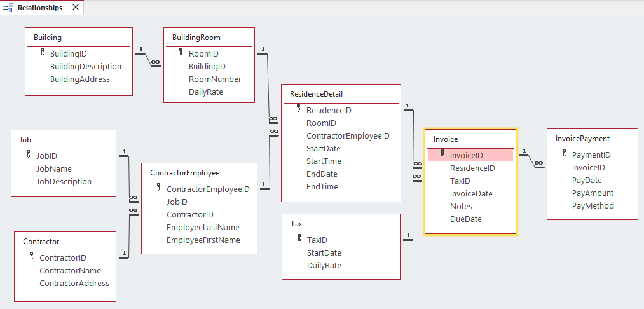
Task: Select StartDate field in Tax table
Action: (324, 253)
